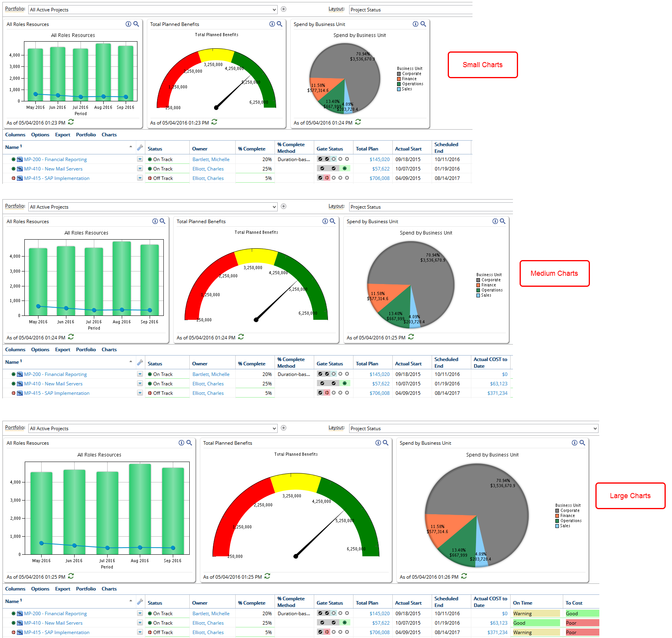This screenshot has height=638, width=672.
Task: Click Good On Time cell for MP-410
Action: coord(536,623)
